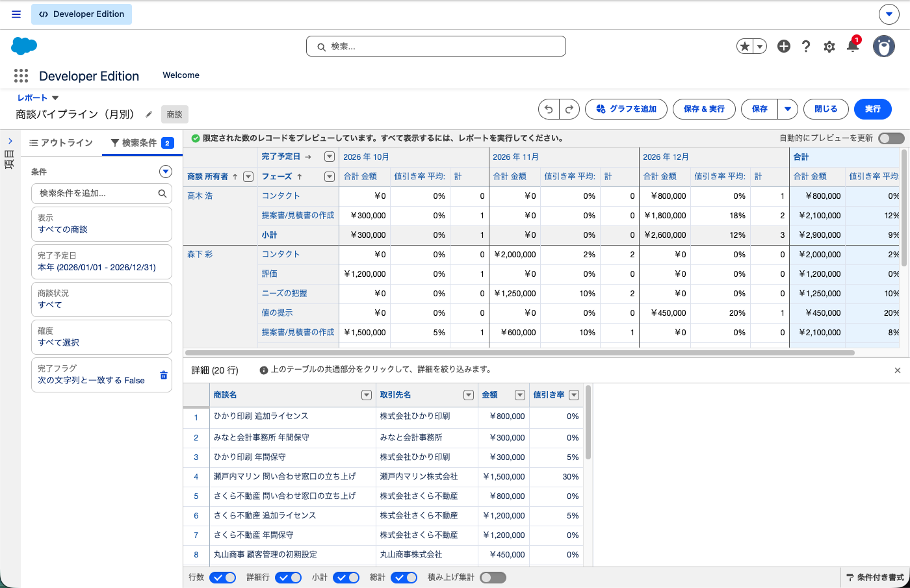Toggle 自動的にプレビューを更新 switch
Image resolution: width=910 pixels, height=588 pixels.
coord(891,138)
